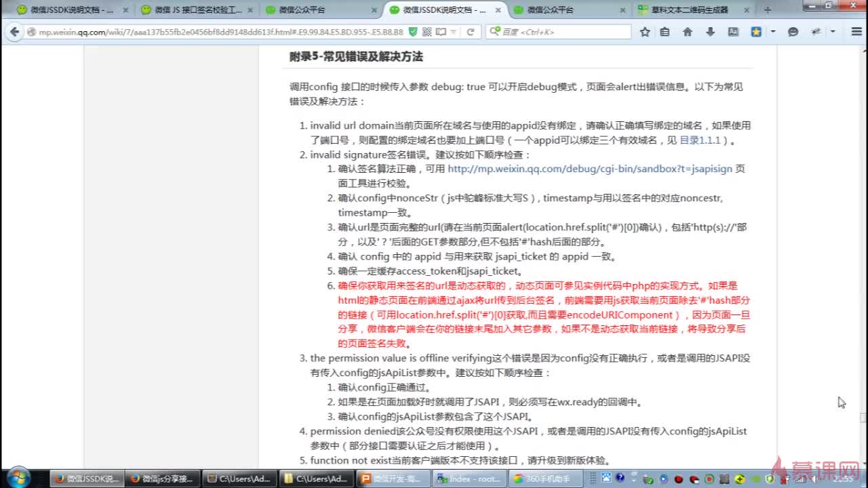Screen dimensions: 868x488
Task: Open 'Index - root' taskbar item
Action: tap(469, 479)
